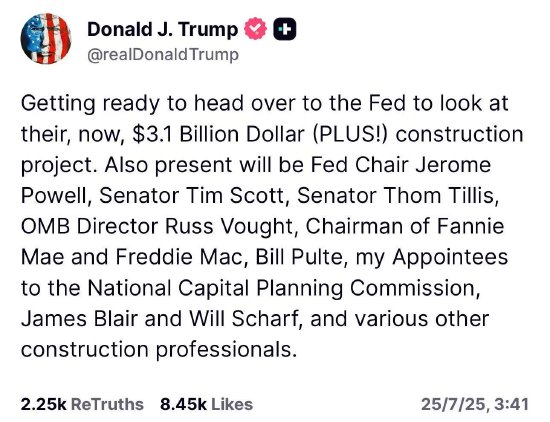Open Donald J. Trump display name
The width and height of the screenshot is (550, 422).
(162, 29)
